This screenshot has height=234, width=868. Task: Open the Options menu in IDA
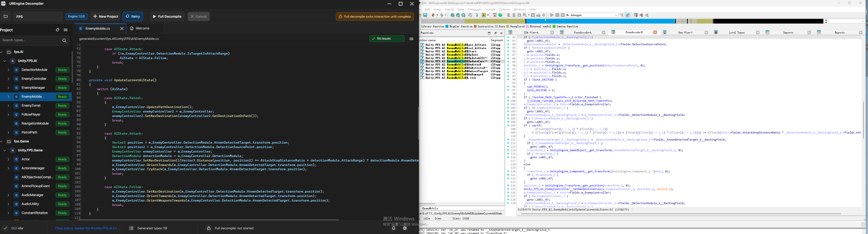504,9
